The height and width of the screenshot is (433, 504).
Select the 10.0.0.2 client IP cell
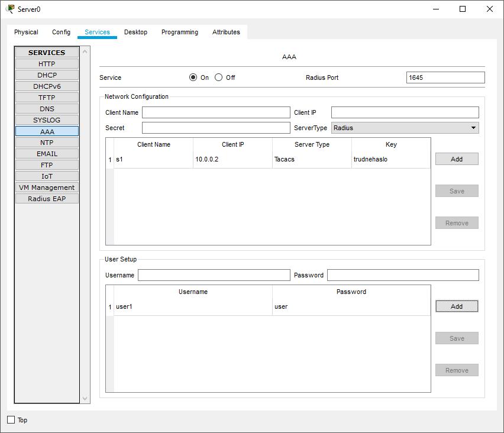(x=232, y=160)
